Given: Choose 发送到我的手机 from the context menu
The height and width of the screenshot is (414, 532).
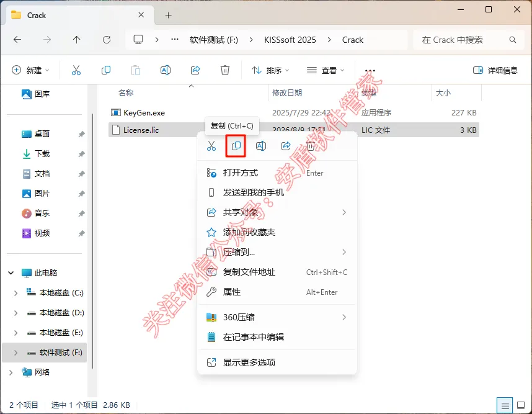Looking at the screenshot, I should pyautogui.click(x=277, y=192).
